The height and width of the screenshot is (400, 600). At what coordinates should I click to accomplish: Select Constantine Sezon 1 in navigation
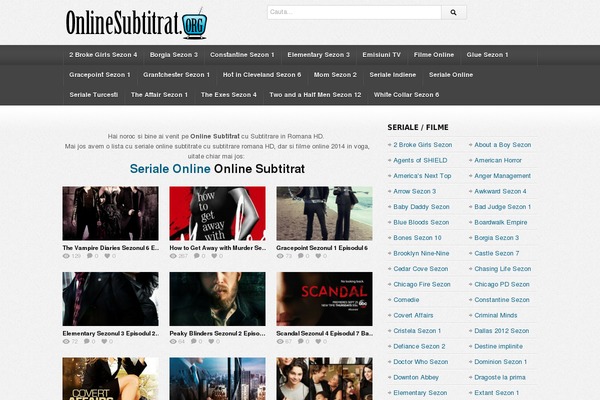click(242, 55)
